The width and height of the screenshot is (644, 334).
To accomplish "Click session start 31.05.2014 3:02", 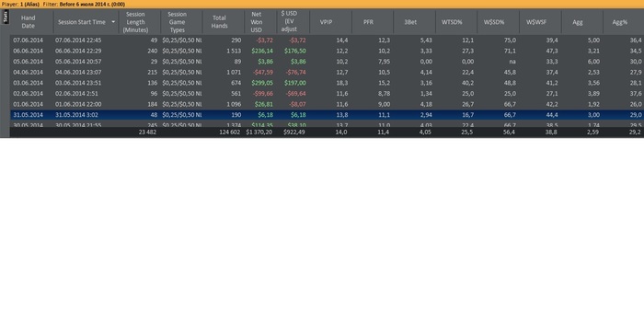I will tap(76, 115).
